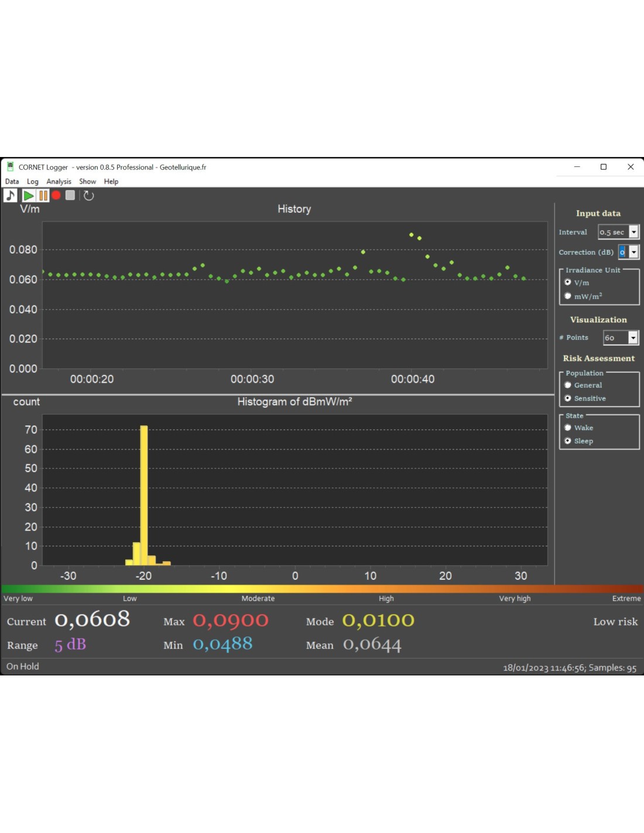This screenshot has height=833, width=644.
Task: Click the tallest histogram bar
Action: pyautogui.click(x=144, y=495)
